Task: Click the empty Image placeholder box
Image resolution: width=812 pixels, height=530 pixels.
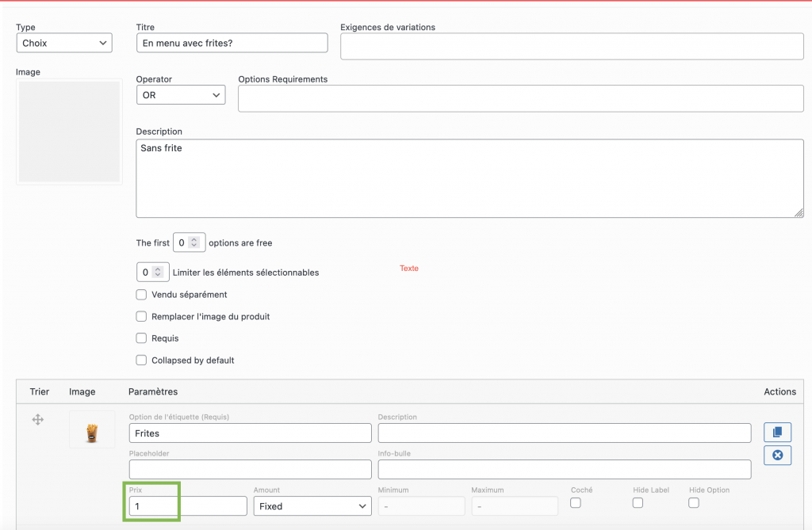Action: tap(69, 132)
